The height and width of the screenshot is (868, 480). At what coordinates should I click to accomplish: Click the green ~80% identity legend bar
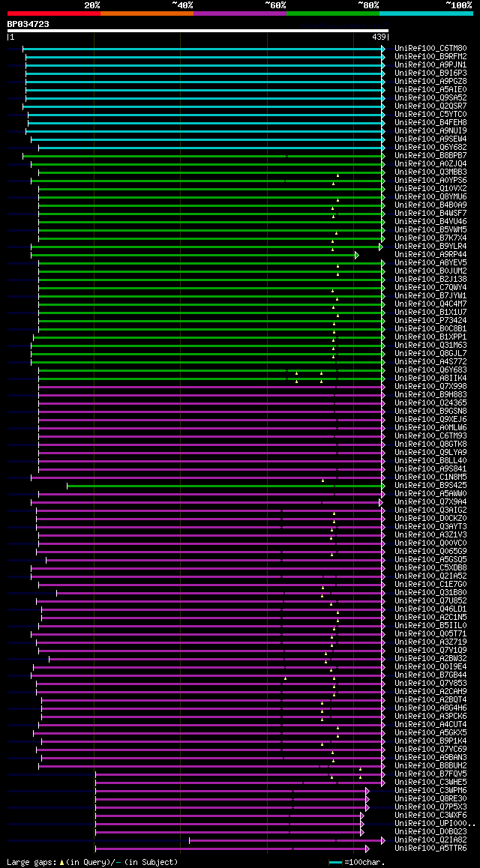333,13
